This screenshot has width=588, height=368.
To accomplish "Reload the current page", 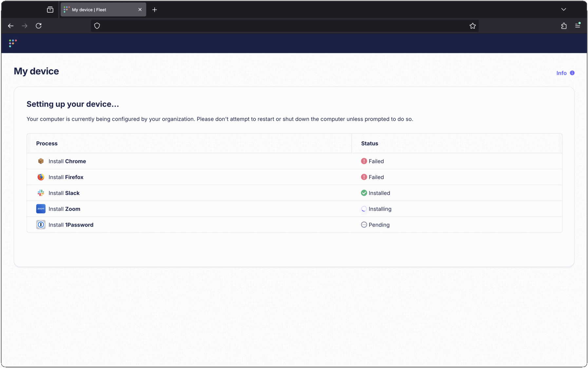I will click(39, 26).
